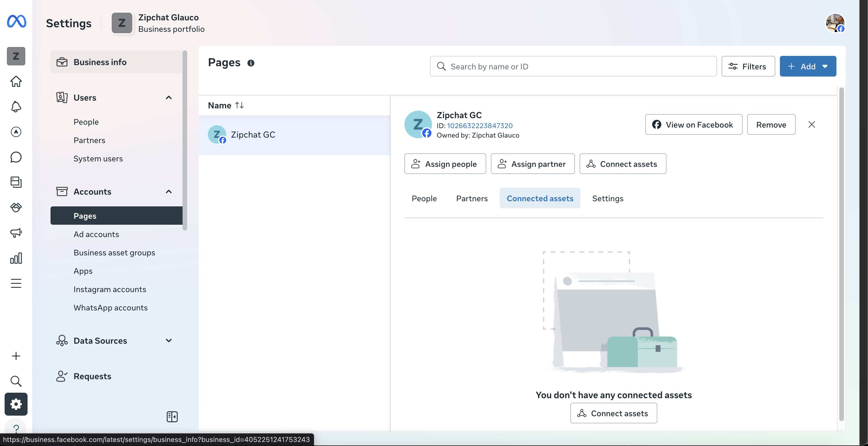Open All tools hamburger menu icon
Screen dimensions: 868x446
coord(16,283)
